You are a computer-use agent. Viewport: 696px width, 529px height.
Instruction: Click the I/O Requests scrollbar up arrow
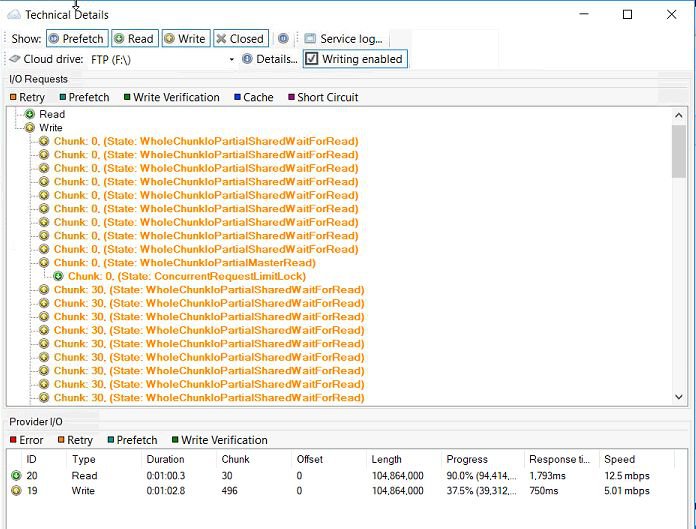[x=678, y=115]
